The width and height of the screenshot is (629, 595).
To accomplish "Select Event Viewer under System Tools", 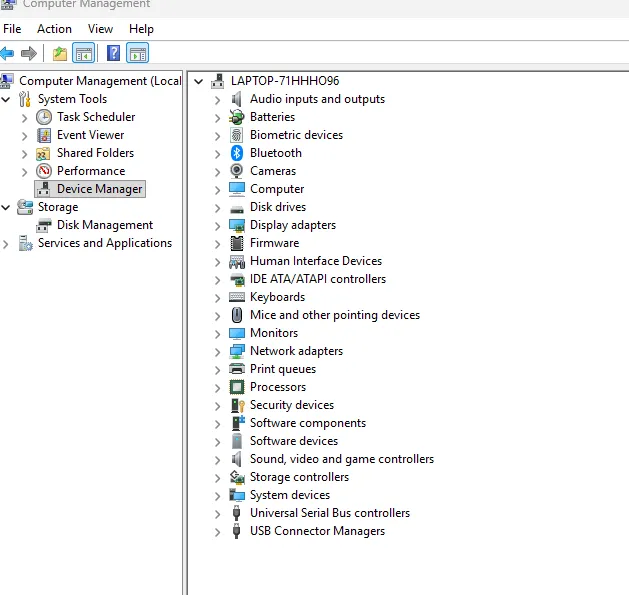I will tap(90, 135).
